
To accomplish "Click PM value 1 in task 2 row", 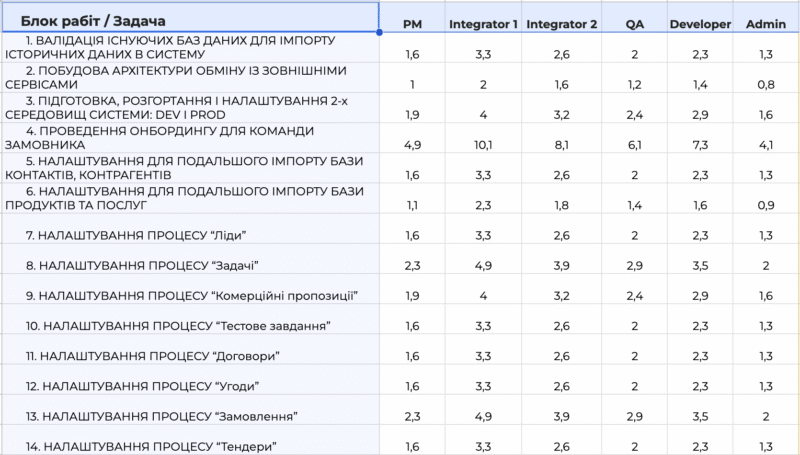I will point(412,85).
